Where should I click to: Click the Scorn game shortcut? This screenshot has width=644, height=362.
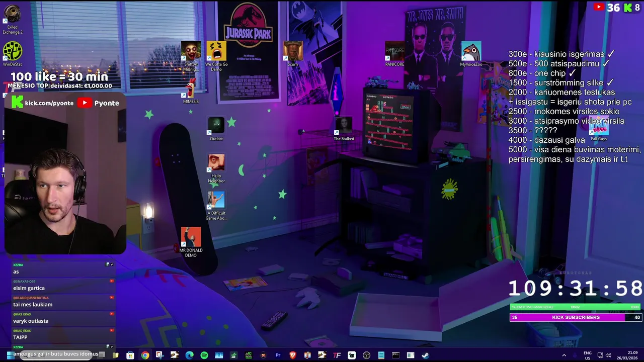tap(293, 54)
